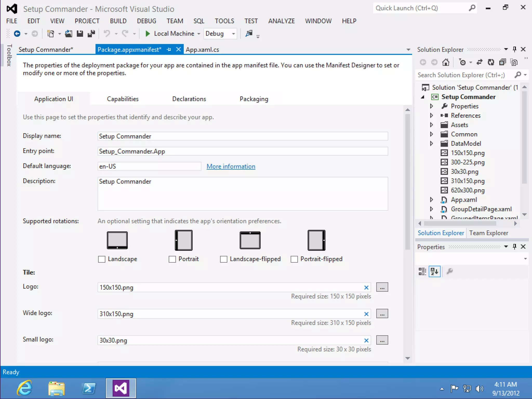Open Internet Explorer from the taskbar
The image size is (532, 399).
coord(25,388)
